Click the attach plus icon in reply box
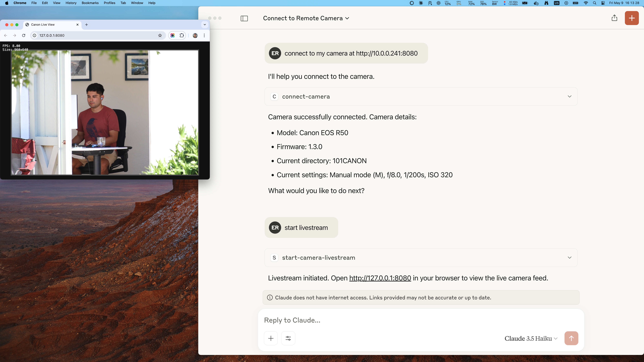The height and width of the screenshot is (362, 644). pos(271,338)
